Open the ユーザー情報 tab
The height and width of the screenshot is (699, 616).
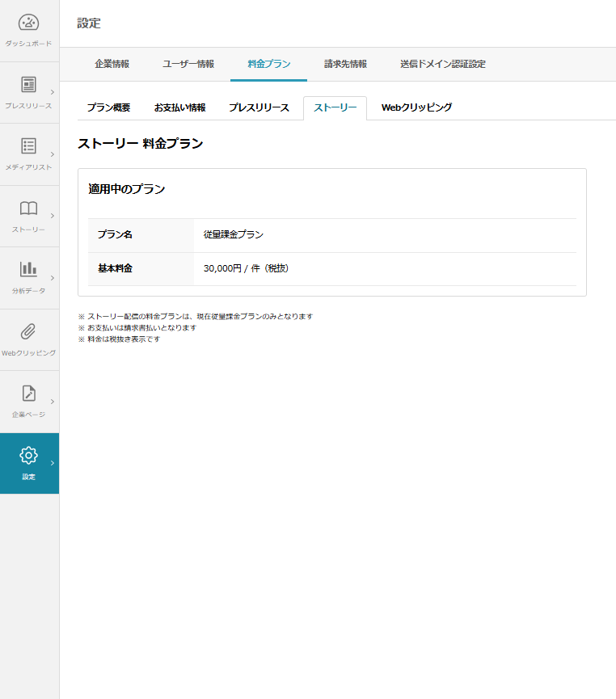pos(188,64)
